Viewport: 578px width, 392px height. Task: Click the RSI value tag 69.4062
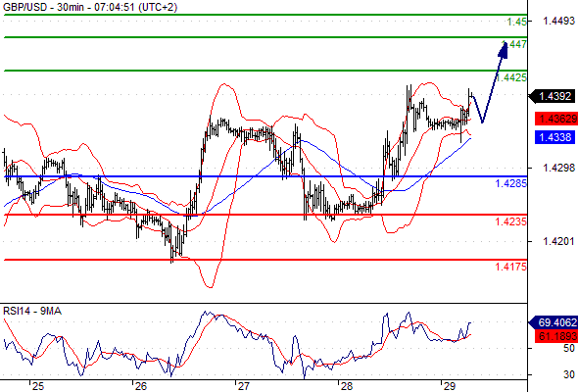pos(554,322)
